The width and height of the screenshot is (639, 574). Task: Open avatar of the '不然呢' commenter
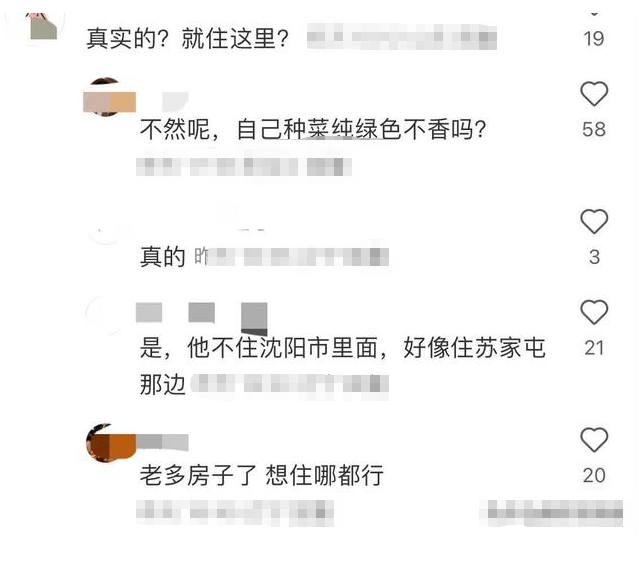click(x=107, y=97)
